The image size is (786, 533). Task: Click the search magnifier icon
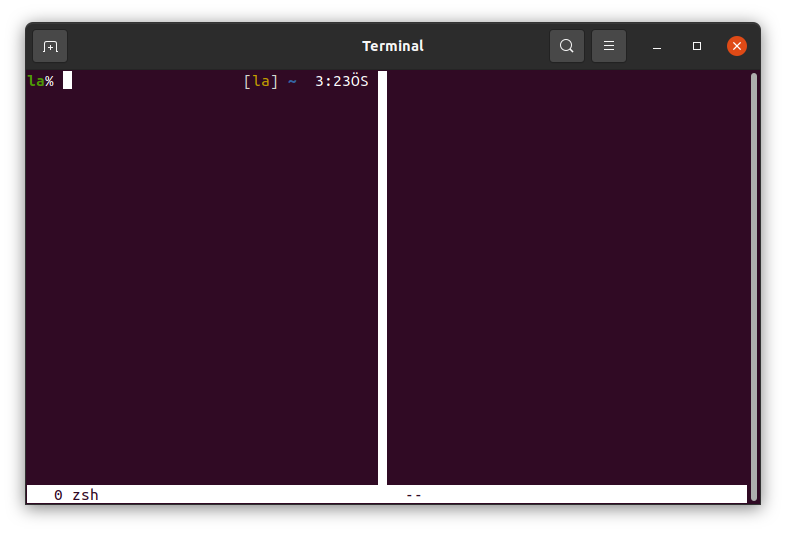[x=567, y=46]
